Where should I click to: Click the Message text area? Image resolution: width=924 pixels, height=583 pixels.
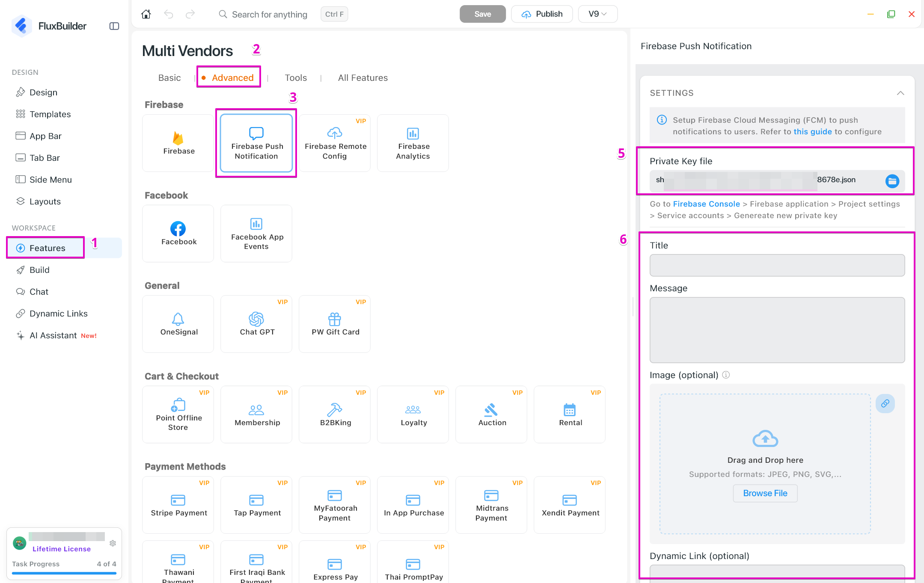[777, 330]
